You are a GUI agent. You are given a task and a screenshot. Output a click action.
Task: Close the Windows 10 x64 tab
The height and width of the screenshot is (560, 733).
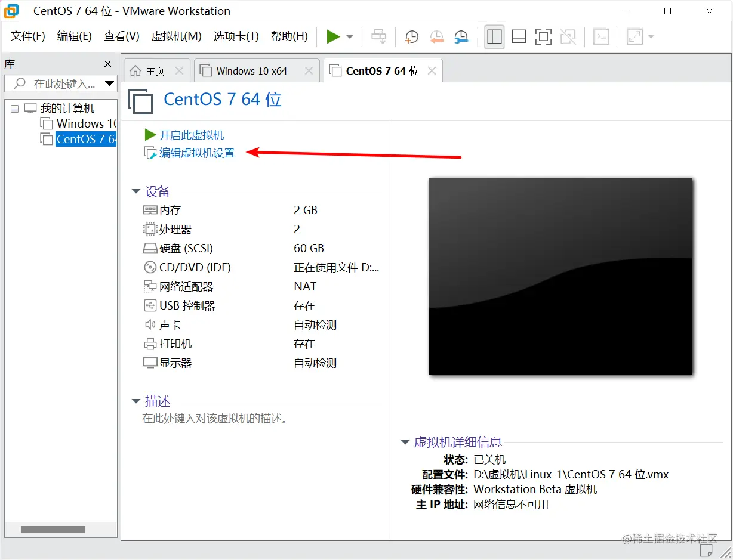point(309,71)
